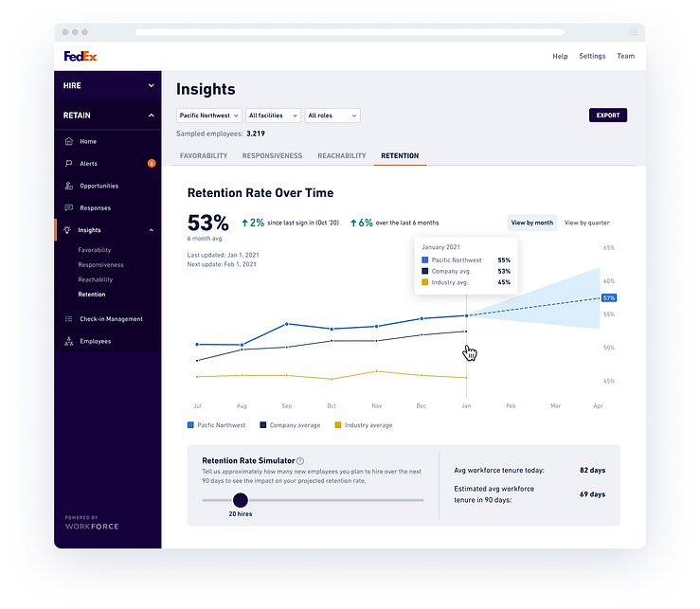Click the 82 days tenure value
Viewport: 700px width, 609px height.
(592, 470)
